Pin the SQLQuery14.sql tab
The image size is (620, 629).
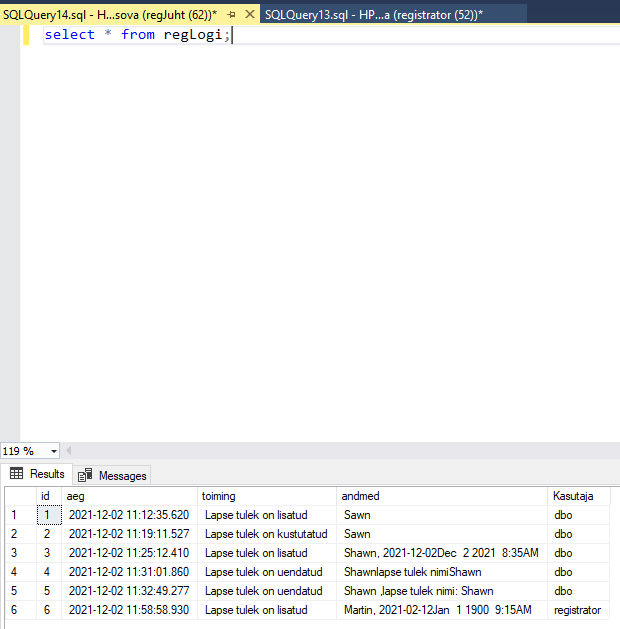(231, 15)
